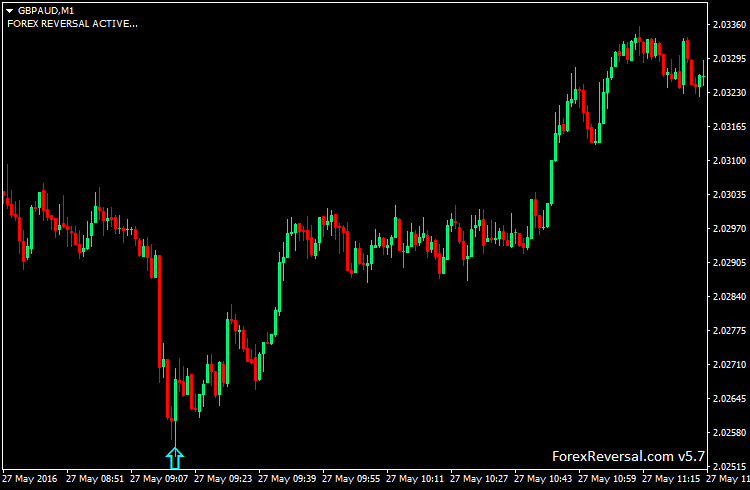The width and height of the screenshot is (750, 490).
Task: Select the time label 27 May 10:27
Action: (479, 479)
